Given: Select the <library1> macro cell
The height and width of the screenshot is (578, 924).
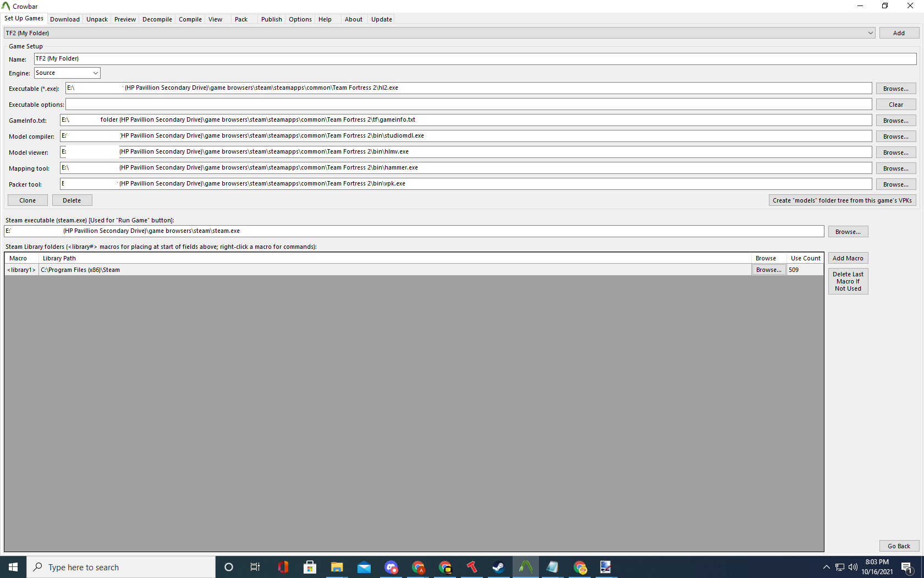Looking at the screenshot, I should point(21,270).
